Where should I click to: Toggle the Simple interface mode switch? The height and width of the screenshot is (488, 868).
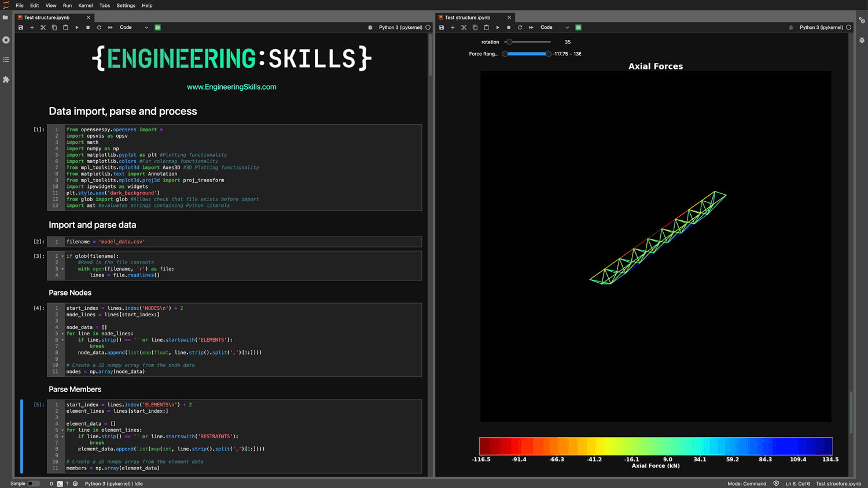(34, 483)
